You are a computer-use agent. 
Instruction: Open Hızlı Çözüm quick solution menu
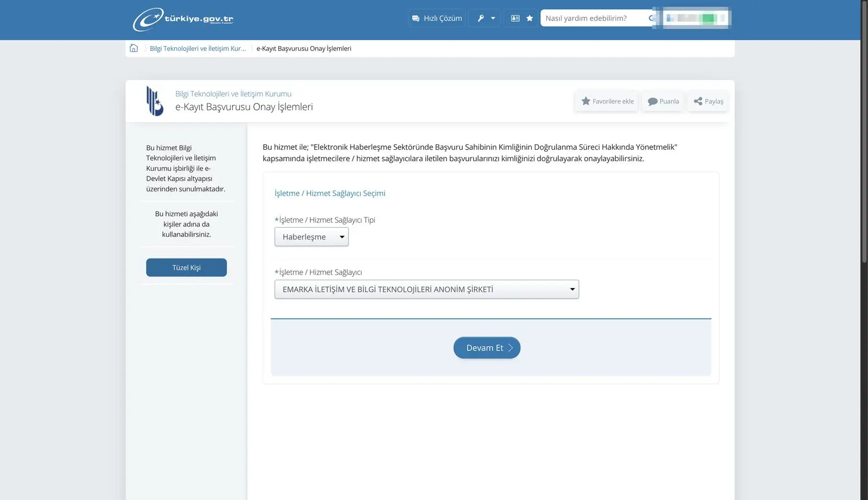(437, 18)
